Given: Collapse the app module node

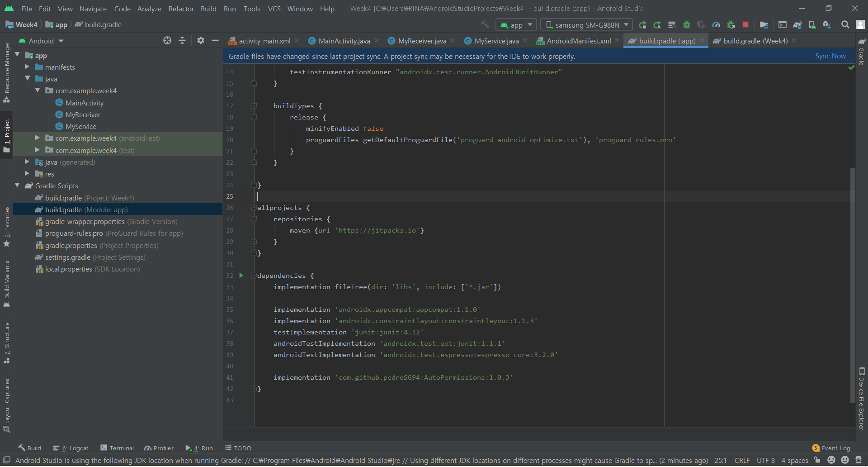Looking at the screenshot, I should [x=17, y=55].
